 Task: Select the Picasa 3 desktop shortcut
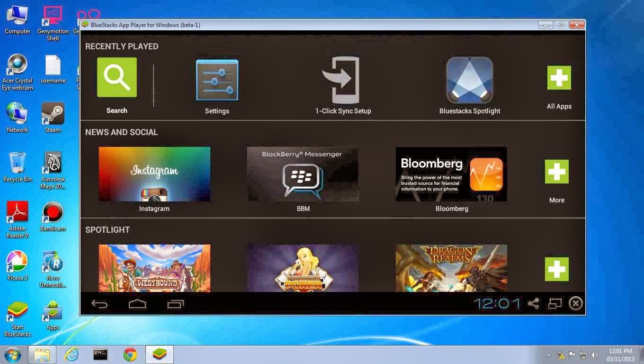click(x=18, y=265)
